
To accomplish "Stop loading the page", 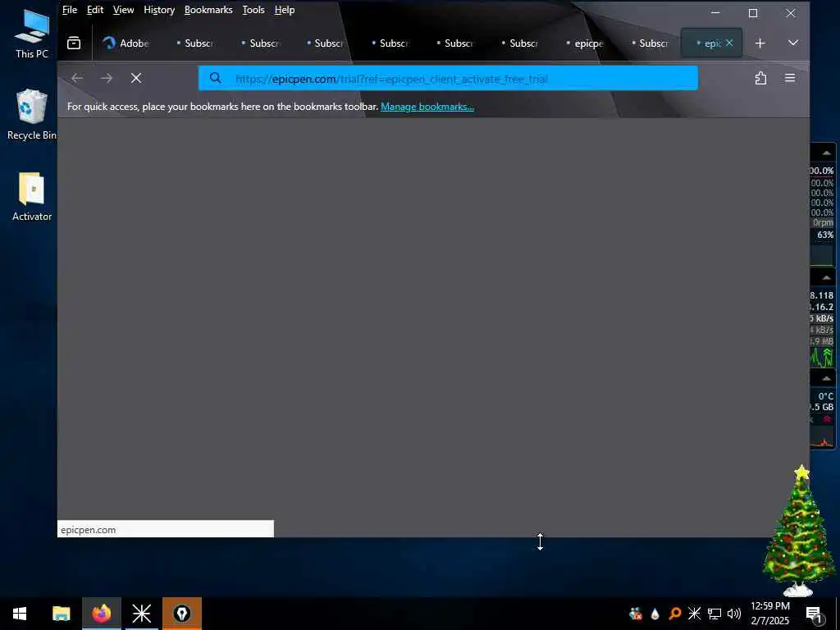I will click(x=136, y=78).
